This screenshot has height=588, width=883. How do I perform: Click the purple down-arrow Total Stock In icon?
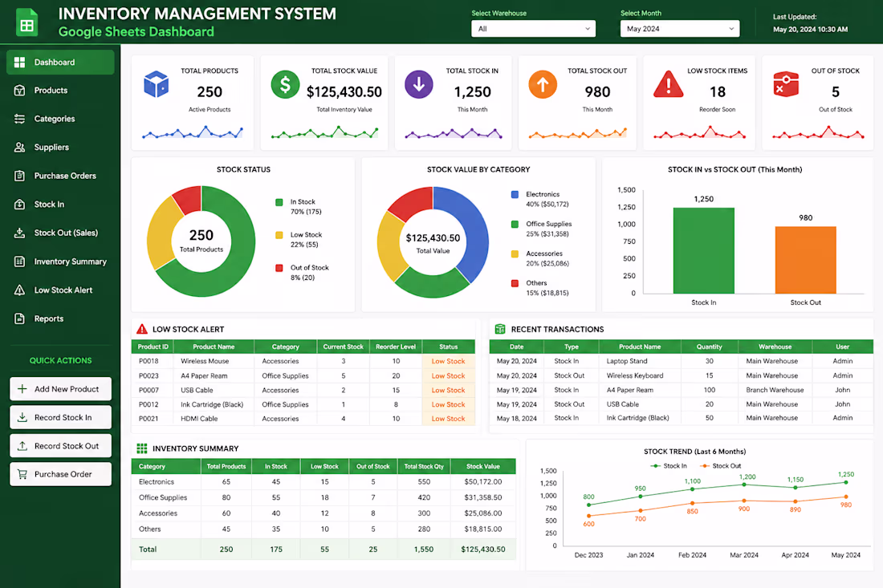(x=419, y=84)
